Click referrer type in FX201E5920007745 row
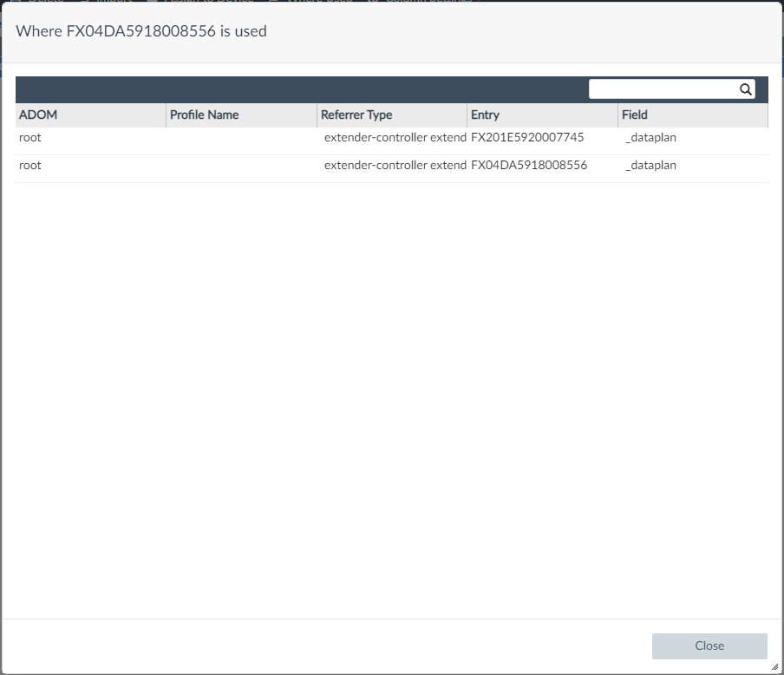Viewport: 784px width, 675px height. coord(395,138)
